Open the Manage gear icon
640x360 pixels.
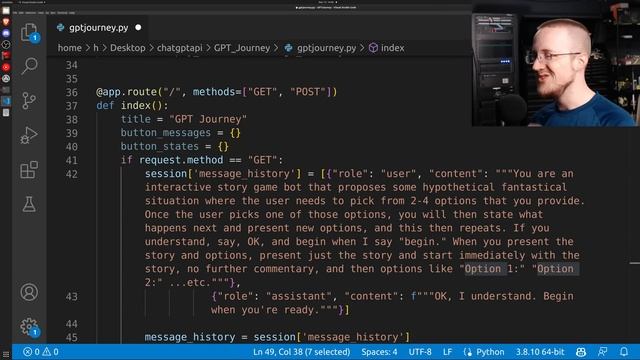click(x=29, y=327)
